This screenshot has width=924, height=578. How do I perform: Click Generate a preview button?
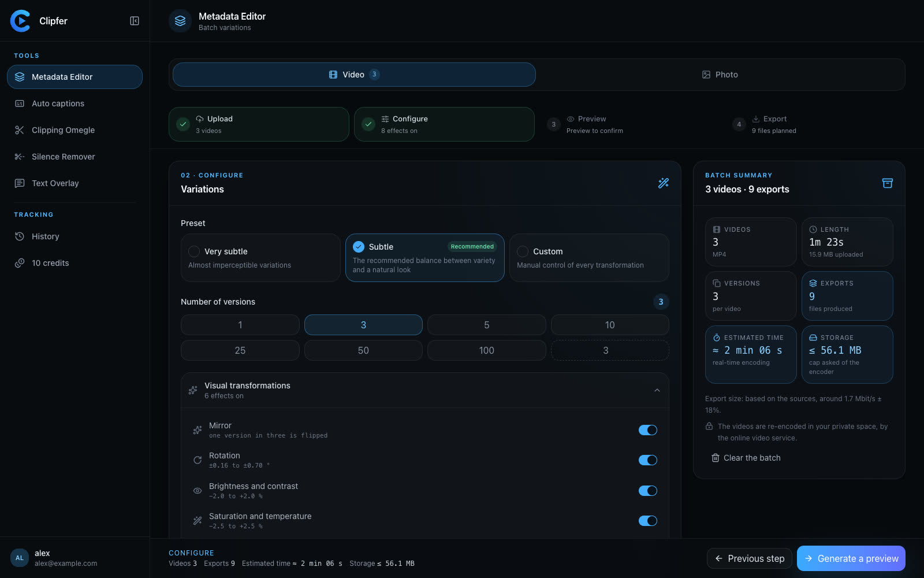851,558
